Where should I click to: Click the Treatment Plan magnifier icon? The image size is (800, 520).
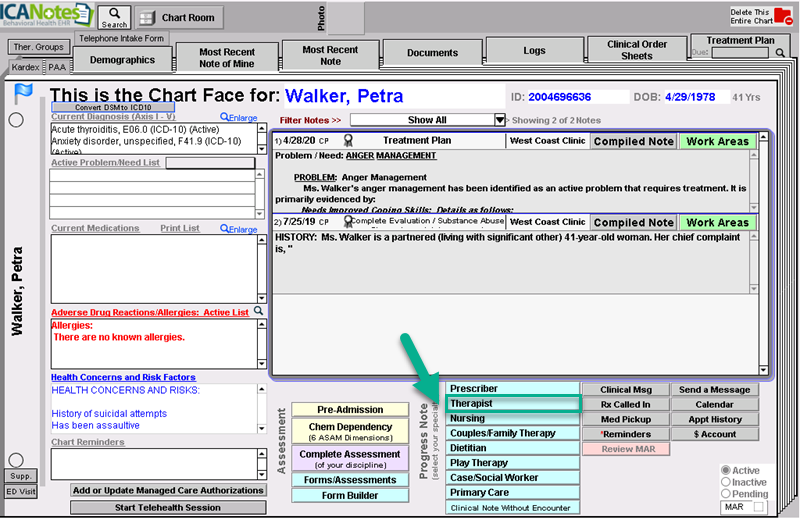point(780,53)
